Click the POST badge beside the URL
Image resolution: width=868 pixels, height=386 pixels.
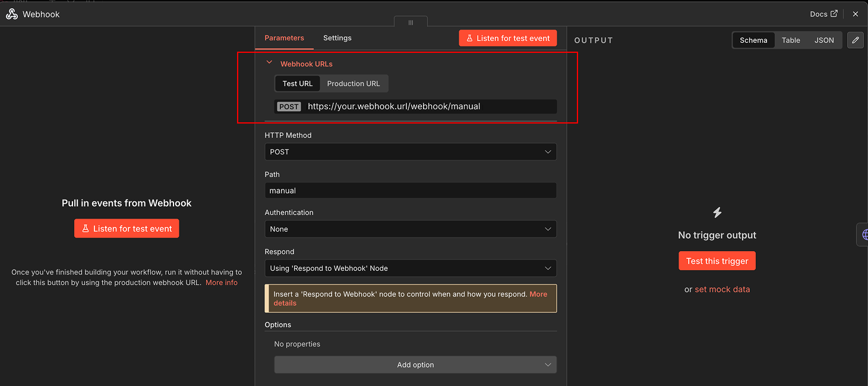point(289,107)
